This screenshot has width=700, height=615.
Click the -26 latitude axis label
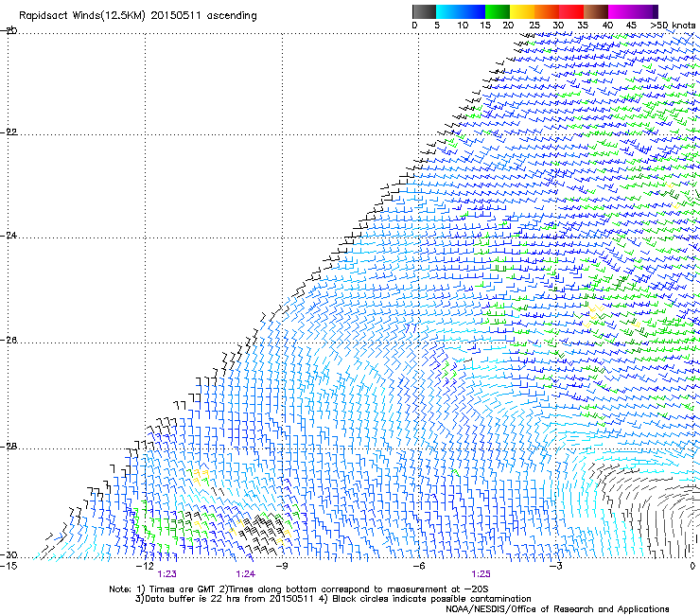pyautogui.click(x=9, y=341)
